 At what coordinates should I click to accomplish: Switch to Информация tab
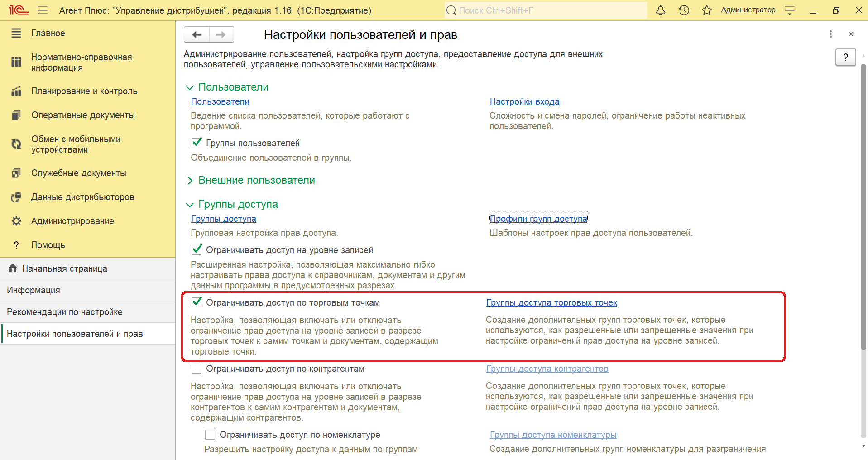coord(87,290)
